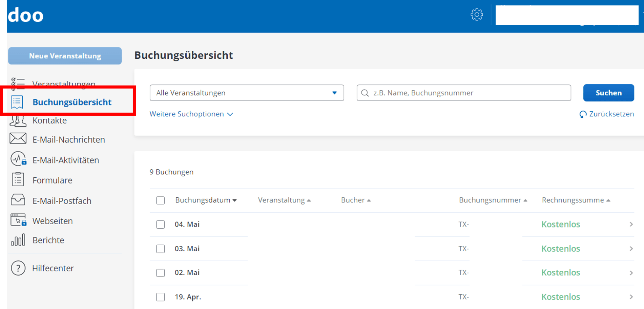Click the Zurücksetzen reset link

pyautogui.click(x=607, y=114)
